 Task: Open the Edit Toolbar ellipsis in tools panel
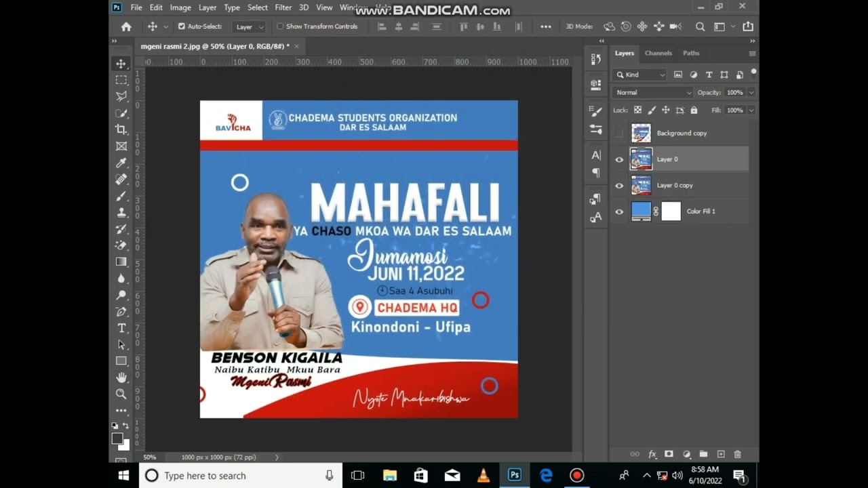121,410
